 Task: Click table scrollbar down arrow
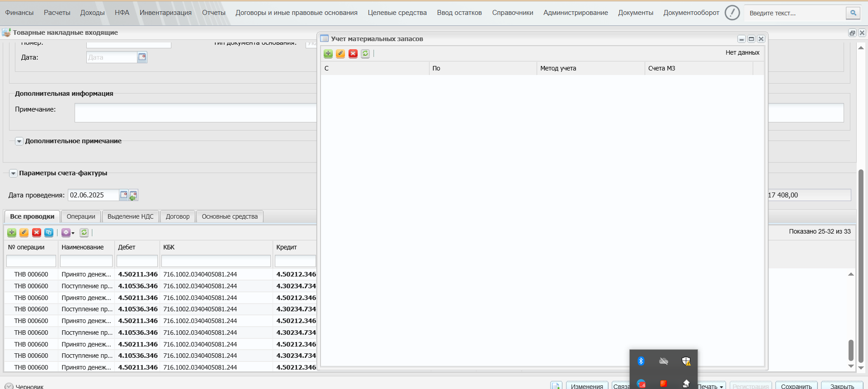pos(851,366)
